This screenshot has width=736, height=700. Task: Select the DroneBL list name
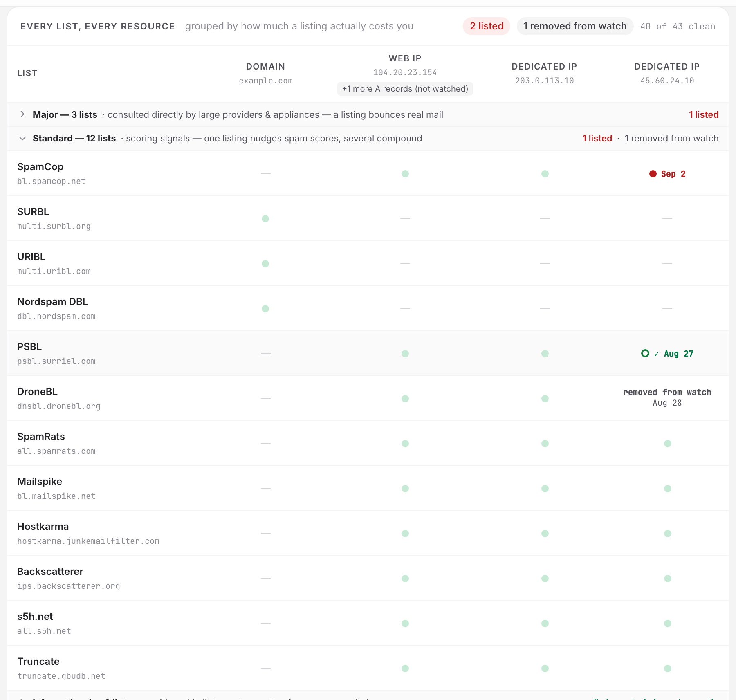click(x=37, y=392)
